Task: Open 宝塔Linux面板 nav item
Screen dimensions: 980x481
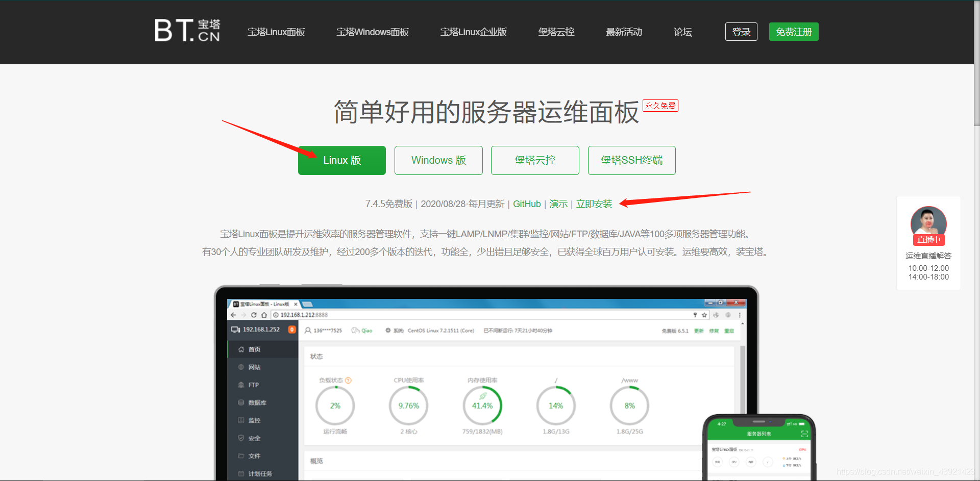Action: 276,32
